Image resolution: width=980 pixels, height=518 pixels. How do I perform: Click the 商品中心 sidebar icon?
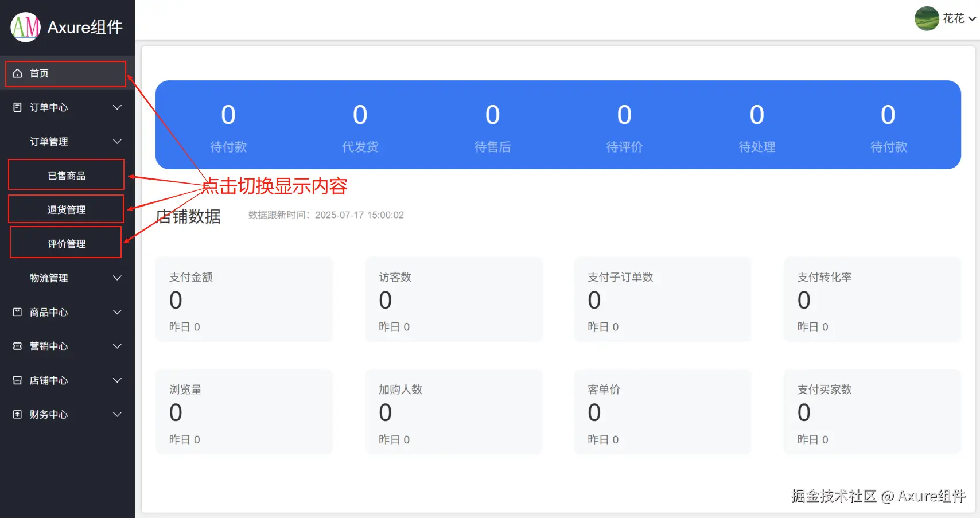[17, 312]
